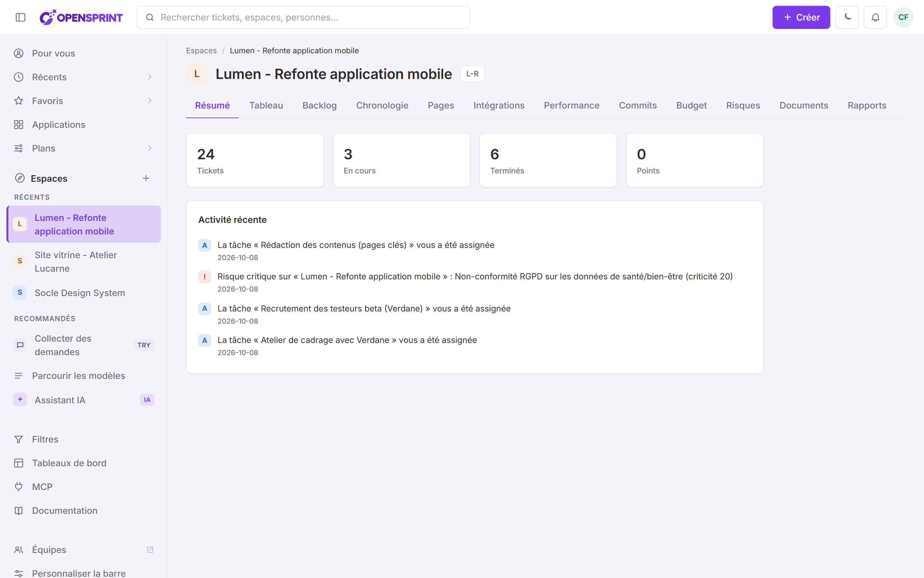The width and height of the screenshot is (924, 578).
Task: Launch the Assistant IA
Action: click(x=84, y=399)
